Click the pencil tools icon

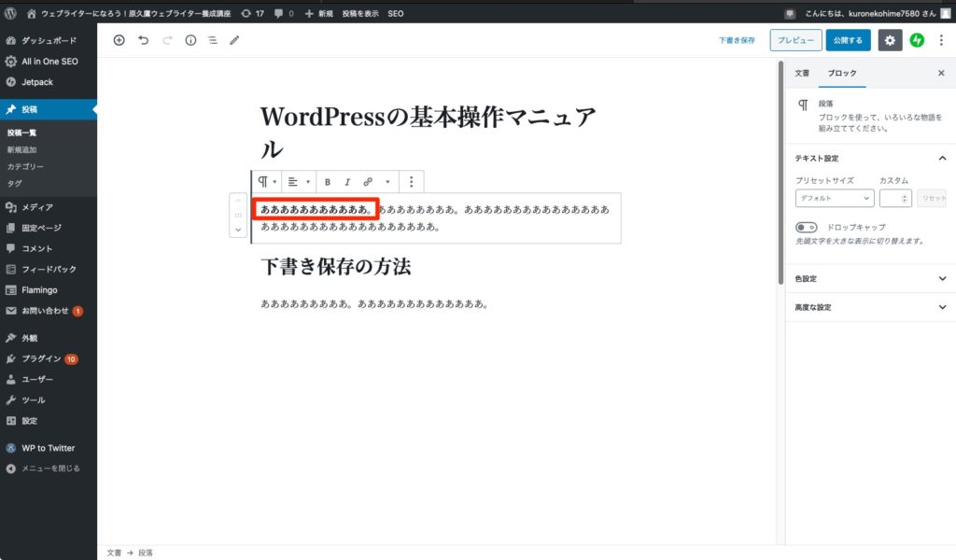[234, 40]
